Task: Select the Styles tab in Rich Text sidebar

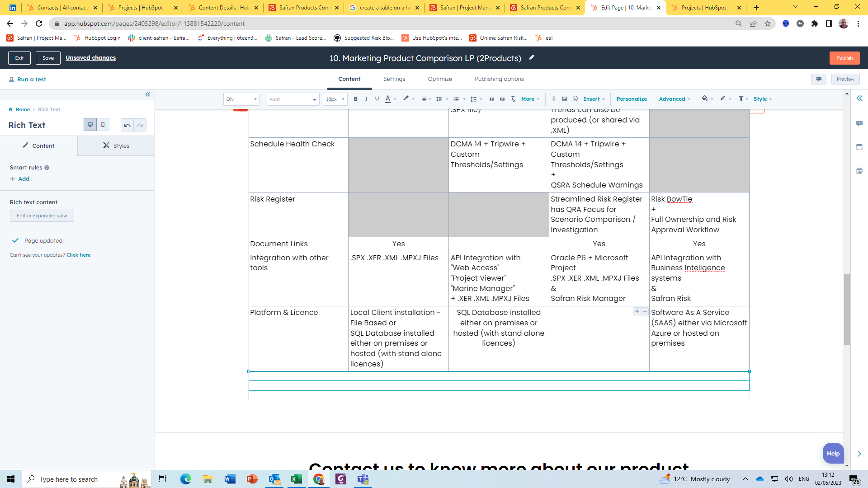Action: coord(116,145)
